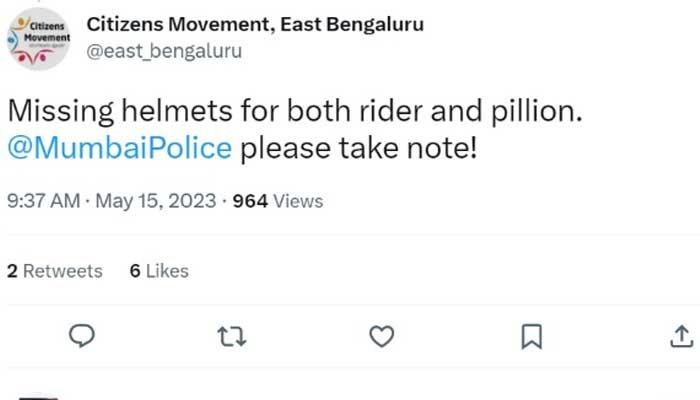Screen dimensions: 700x400
Task: Open Citizens Movement profile avatar
Action: [x=38, y=40]
